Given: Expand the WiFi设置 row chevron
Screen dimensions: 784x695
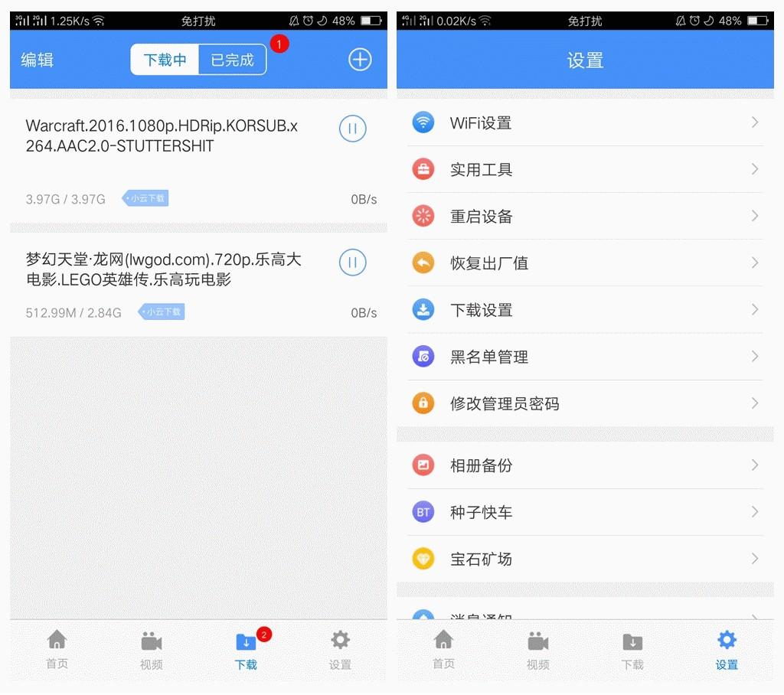Looking at the screenshot, I should [755, 122].
